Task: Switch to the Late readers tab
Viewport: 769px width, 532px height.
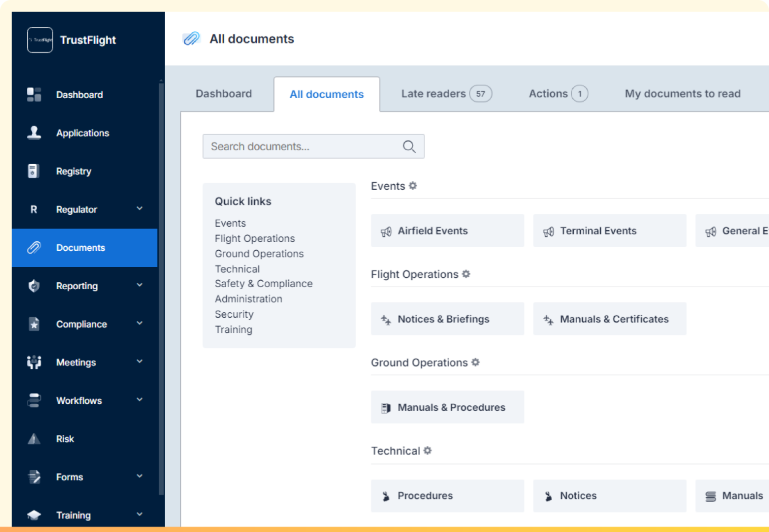Action: point(434,94)
